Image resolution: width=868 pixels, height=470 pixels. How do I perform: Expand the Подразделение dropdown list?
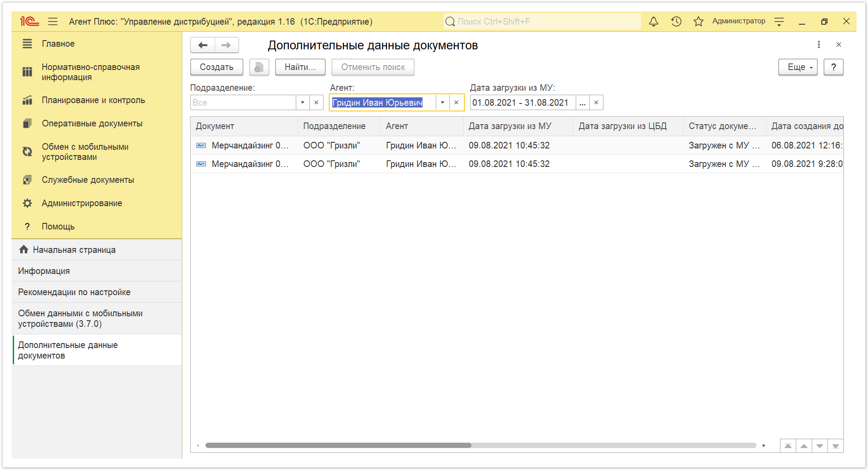tap(302, 103)
